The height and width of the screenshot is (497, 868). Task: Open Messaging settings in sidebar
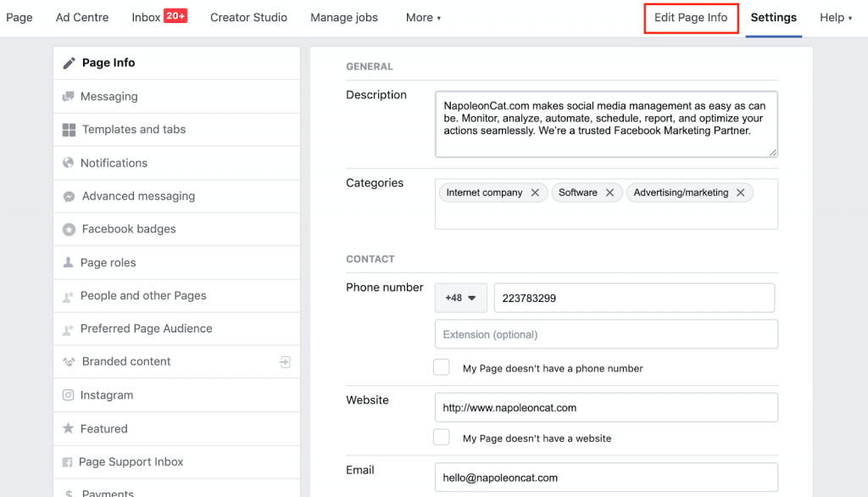click(176, 97)
